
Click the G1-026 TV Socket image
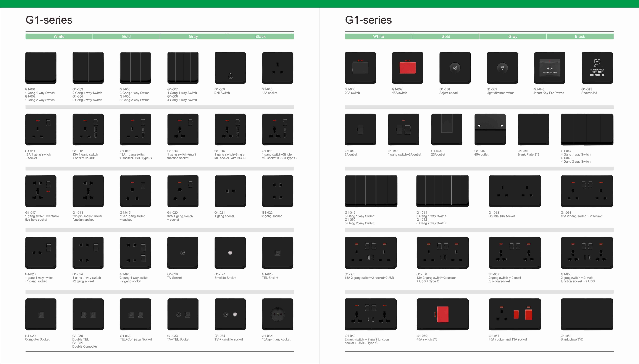tap(183, 253)
